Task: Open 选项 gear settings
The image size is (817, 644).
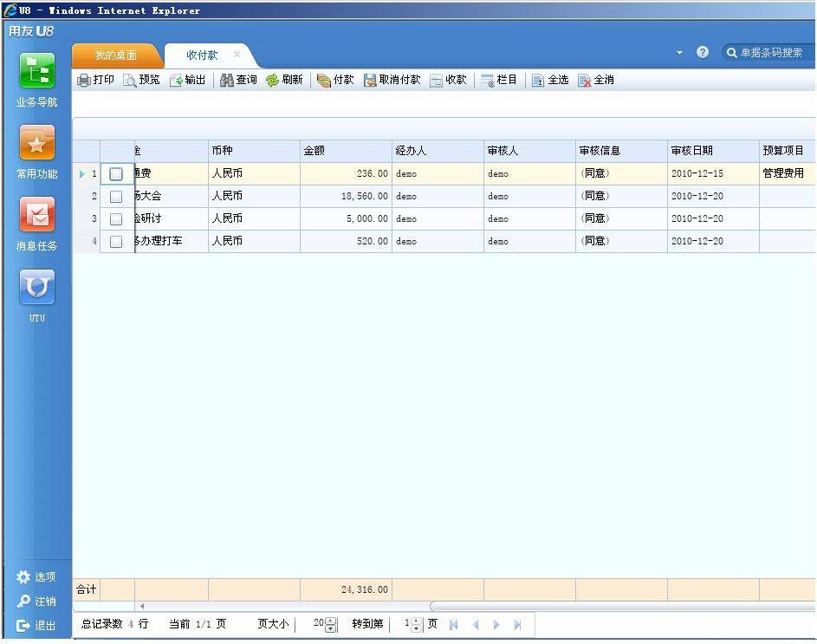Action: (36, 576)
